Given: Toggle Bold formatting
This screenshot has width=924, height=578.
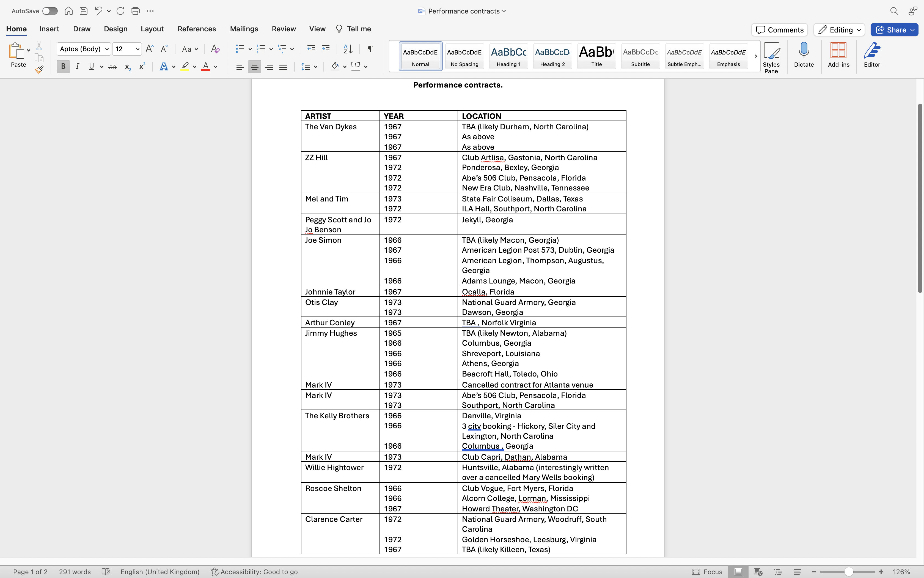Looking at the screenshot, I should pos(63,67).
